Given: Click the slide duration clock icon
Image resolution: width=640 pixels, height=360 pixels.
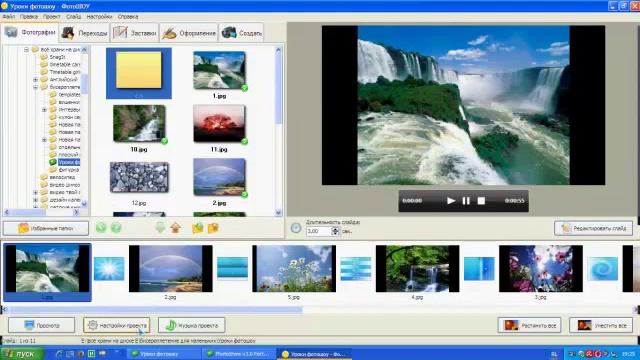Looking at the screenshot, I should coord(296,228).
